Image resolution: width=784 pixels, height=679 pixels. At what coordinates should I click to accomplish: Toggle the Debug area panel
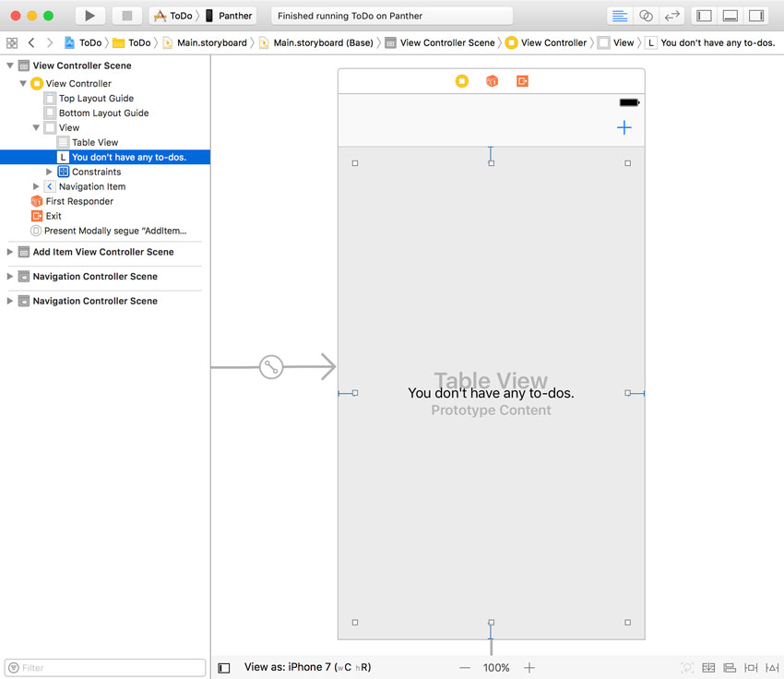click(730, 16)
